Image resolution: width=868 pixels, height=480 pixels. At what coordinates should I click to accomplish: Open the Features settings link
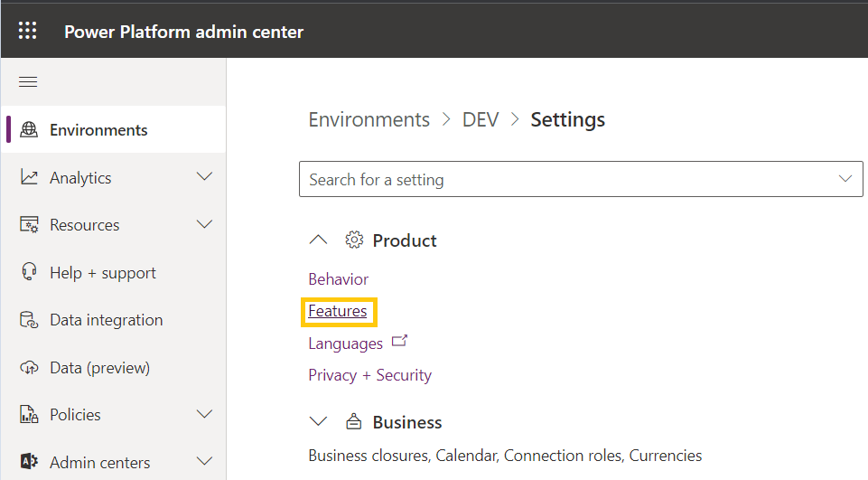338,312
